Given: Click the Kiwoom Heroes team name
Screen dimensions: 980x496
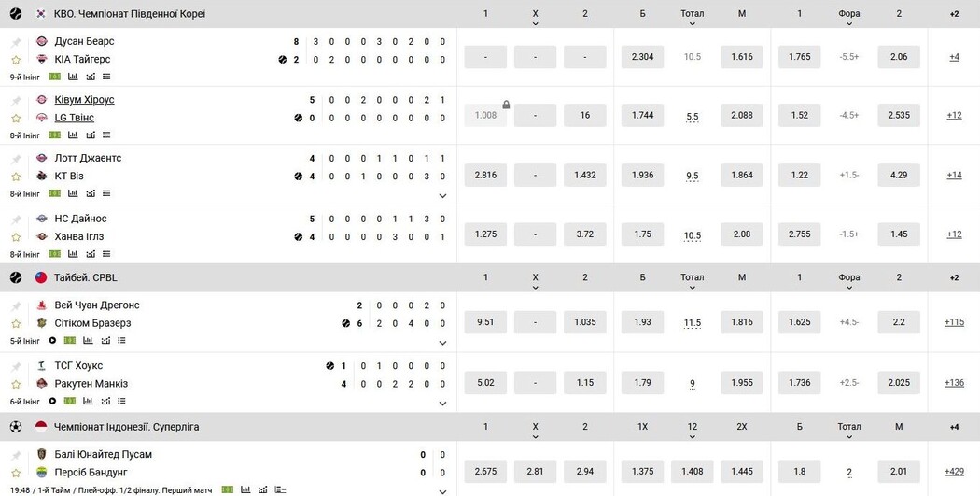Looking at the screenshot, I should (x=84, y=100).
